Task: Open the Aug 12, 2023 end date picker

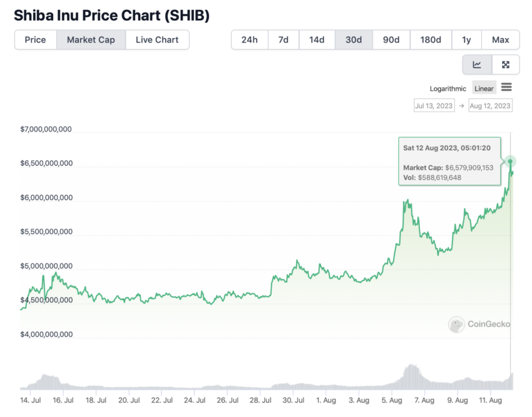Action: pos(490,106)
